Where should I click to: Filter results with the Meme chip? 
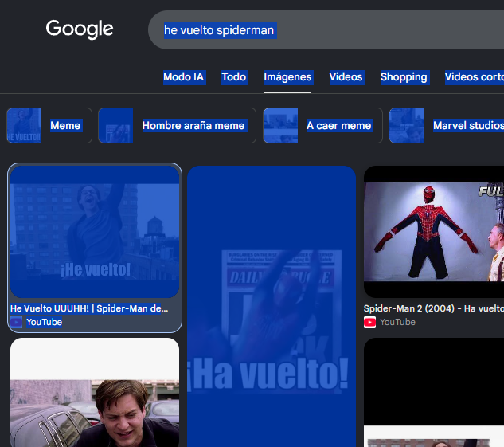[49, 125]
